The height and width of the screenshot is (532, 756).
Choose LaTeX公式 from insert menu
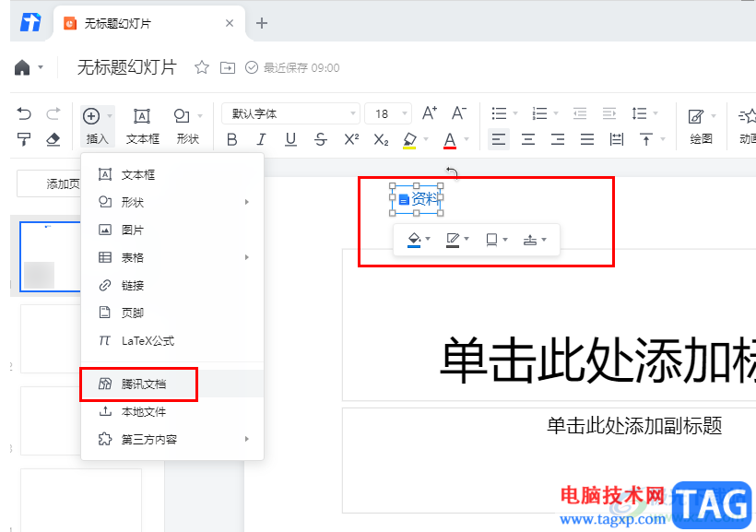tap(172, 341)
